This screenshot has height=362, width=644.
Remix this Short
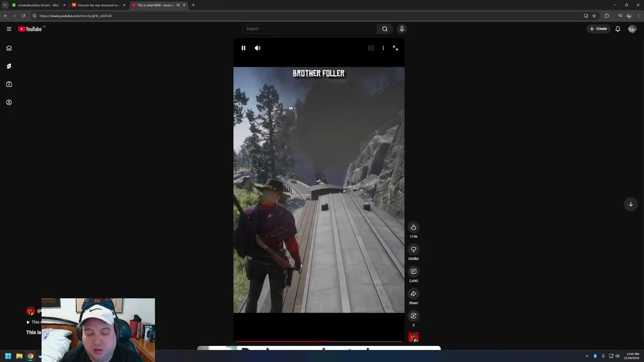coord(414,316)
